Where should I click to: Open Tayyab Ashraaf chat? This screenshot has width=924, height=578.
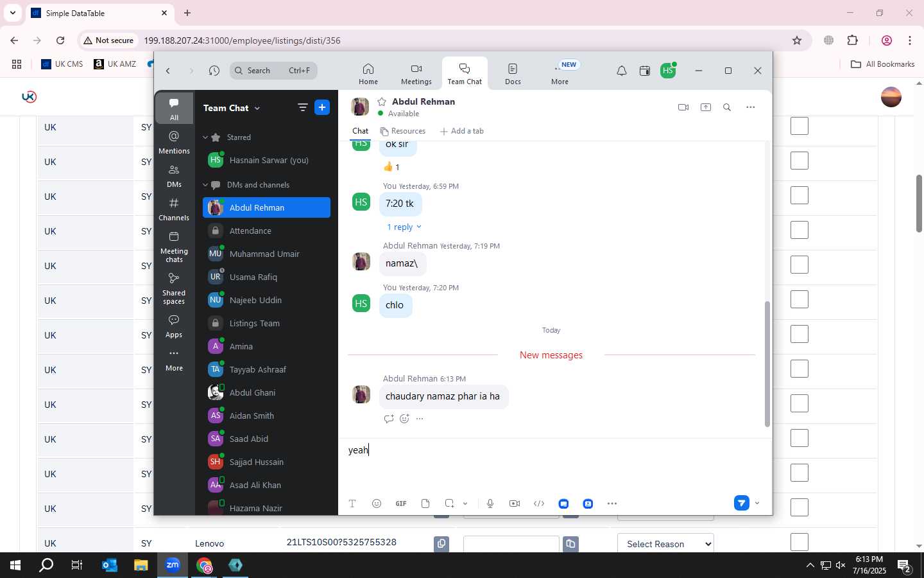(x=266, y=370)
